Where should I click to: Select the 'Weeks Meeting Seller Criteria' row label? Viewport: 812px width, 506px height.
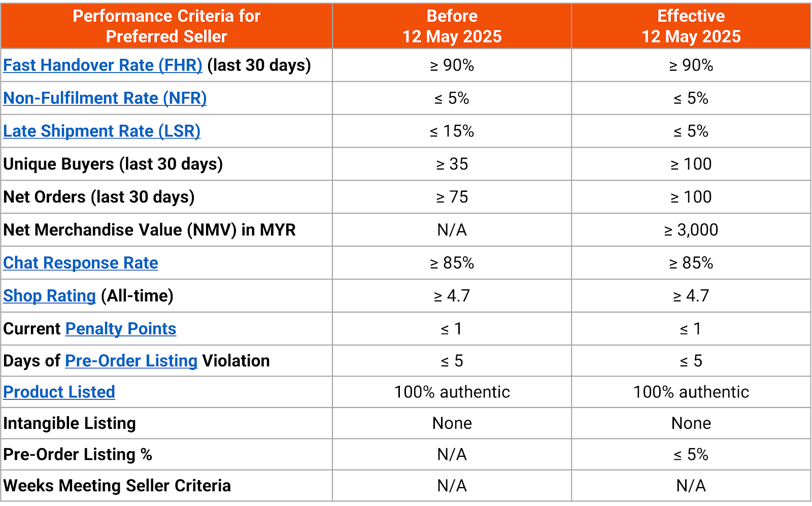point(117,486)
